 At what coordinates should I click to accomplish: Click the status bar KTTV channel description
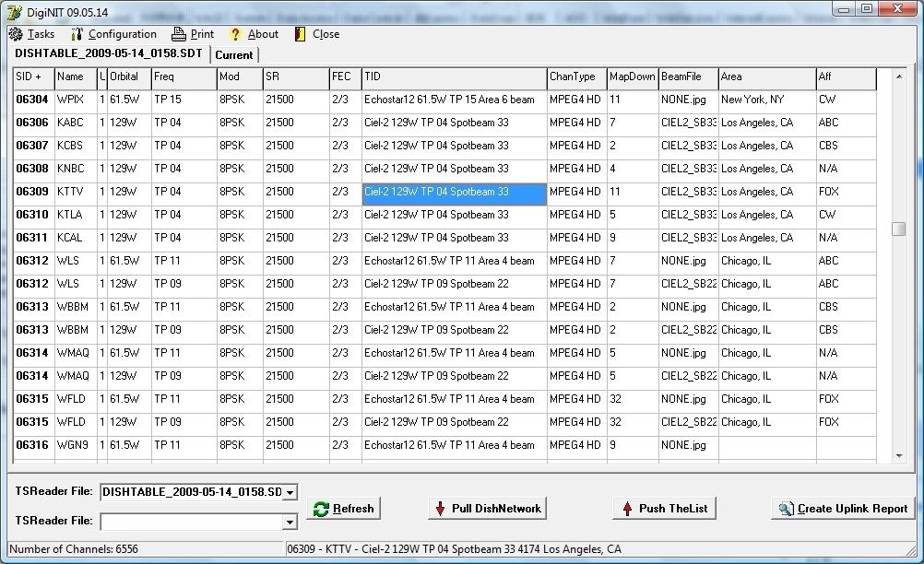coord(454,549)
